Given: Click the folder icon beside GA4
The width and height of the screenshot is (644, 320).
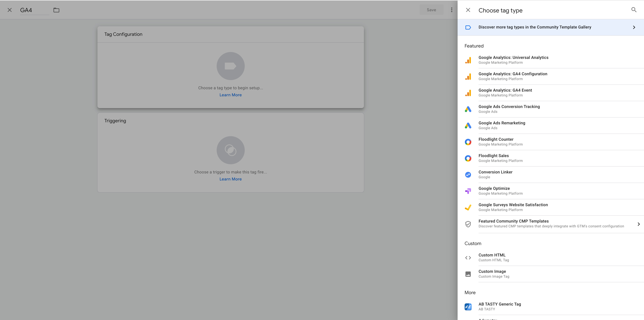Looking at the screenshot, I should click(x=57, y=10).
